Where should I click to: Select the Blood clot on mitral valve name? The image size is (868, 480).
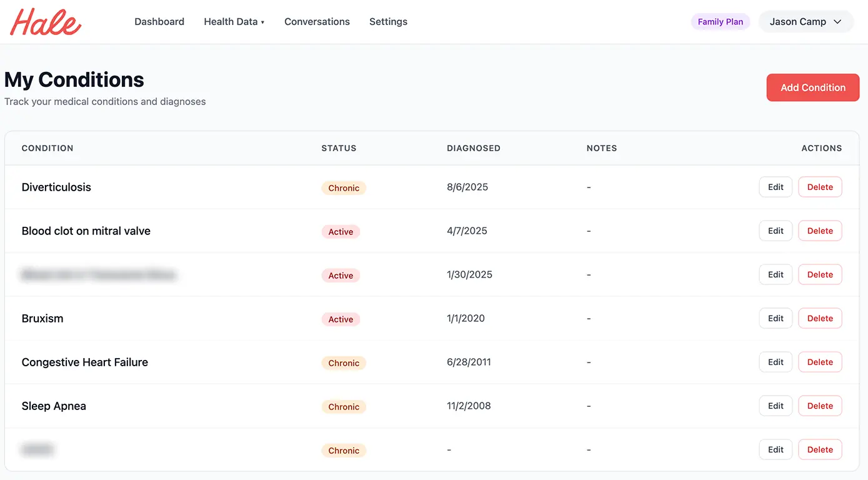click(86, 231)
